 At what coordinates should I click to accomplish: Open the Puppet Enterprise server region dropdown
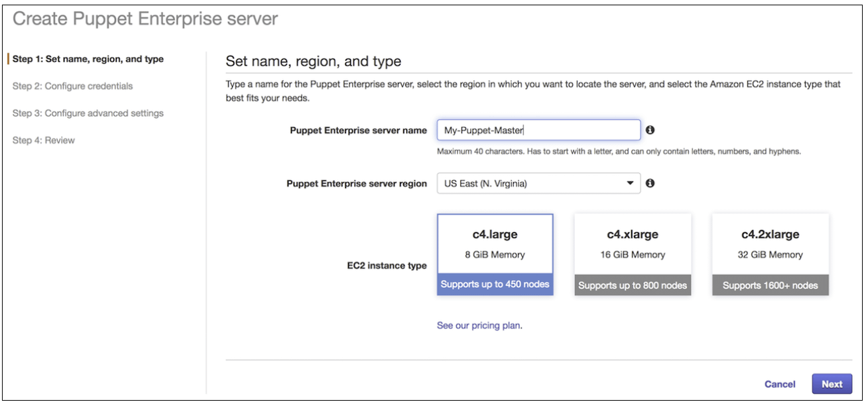pos(538,183)
